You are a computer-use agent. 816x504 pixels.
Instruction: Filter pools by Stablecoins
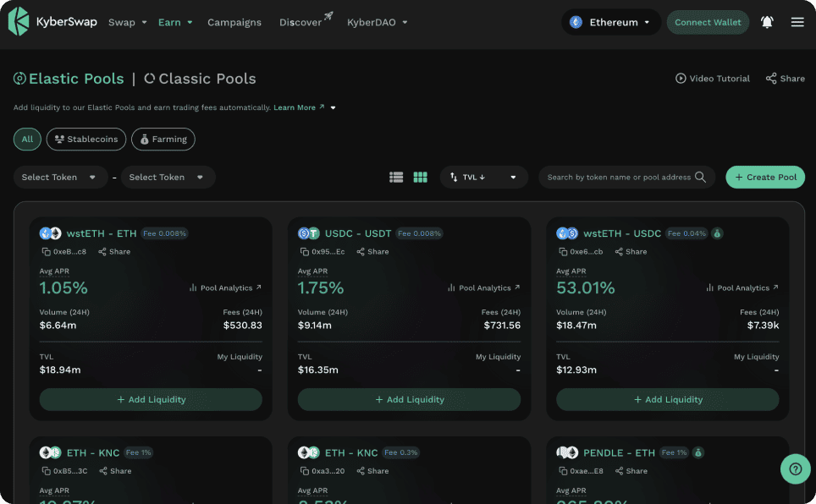point(85,140)
